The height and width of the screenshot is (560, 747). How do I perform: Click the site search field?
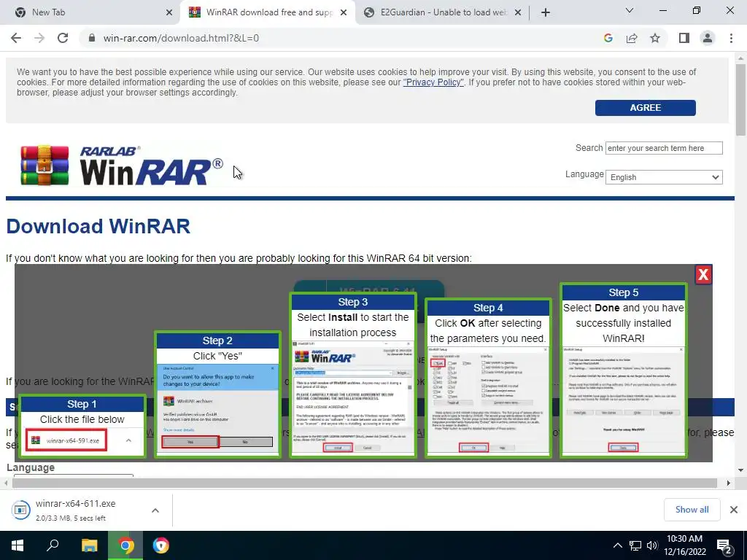coord(664,148)
